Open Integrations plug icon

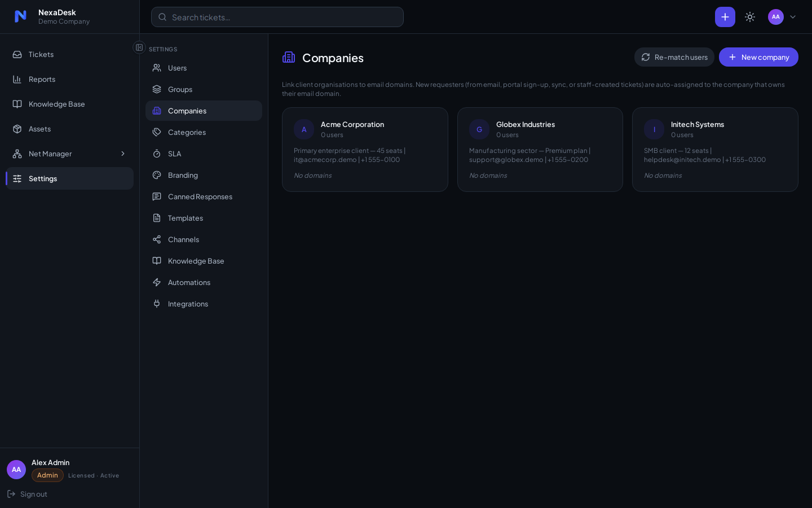157,304
